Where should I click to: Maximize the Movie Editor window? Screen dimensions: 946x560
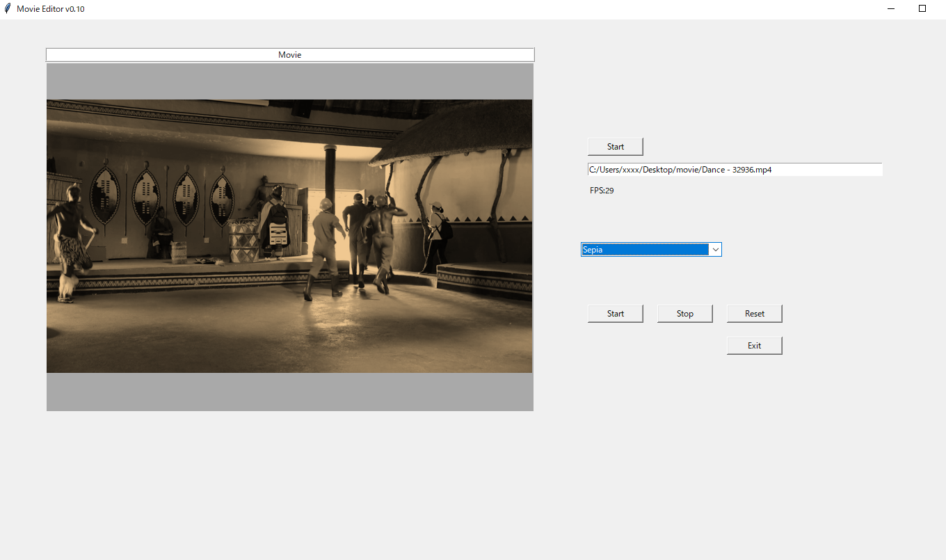pyautogui.click(x=922, y=9)
